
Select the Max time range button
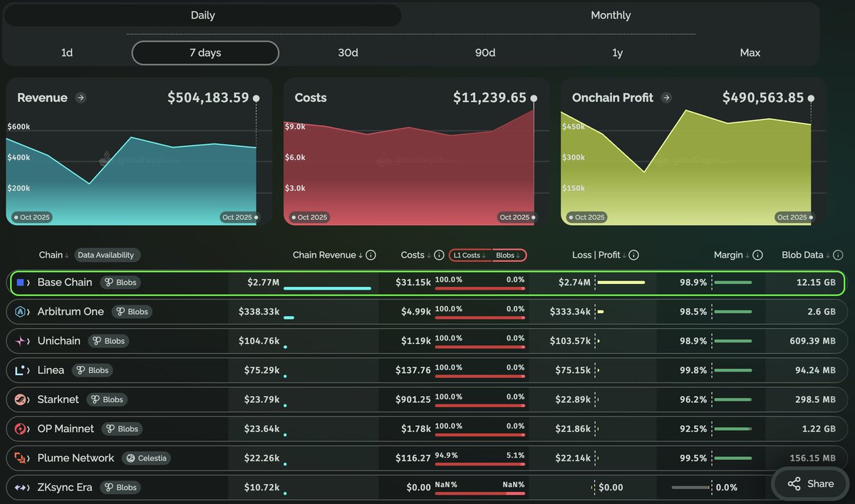(750, 53)
